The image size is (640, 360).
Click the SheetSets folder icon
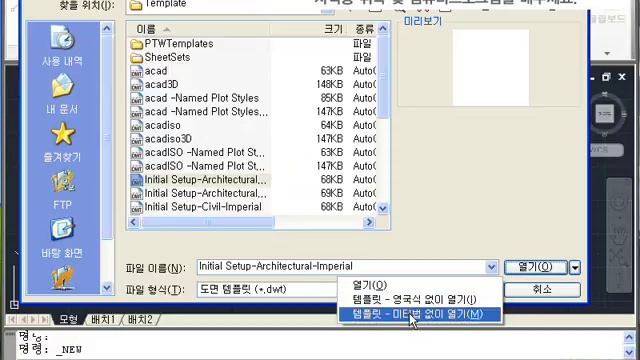point(136,58)
